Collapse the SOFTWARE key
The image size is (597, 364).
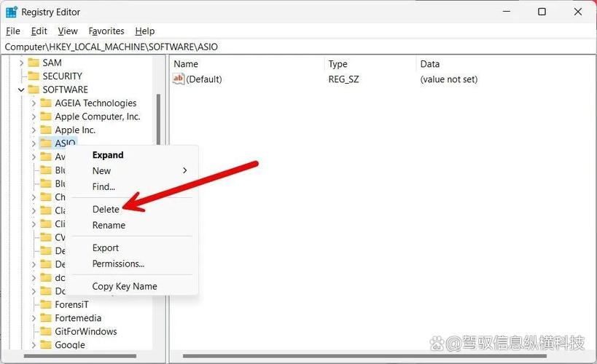pos(21,90)
